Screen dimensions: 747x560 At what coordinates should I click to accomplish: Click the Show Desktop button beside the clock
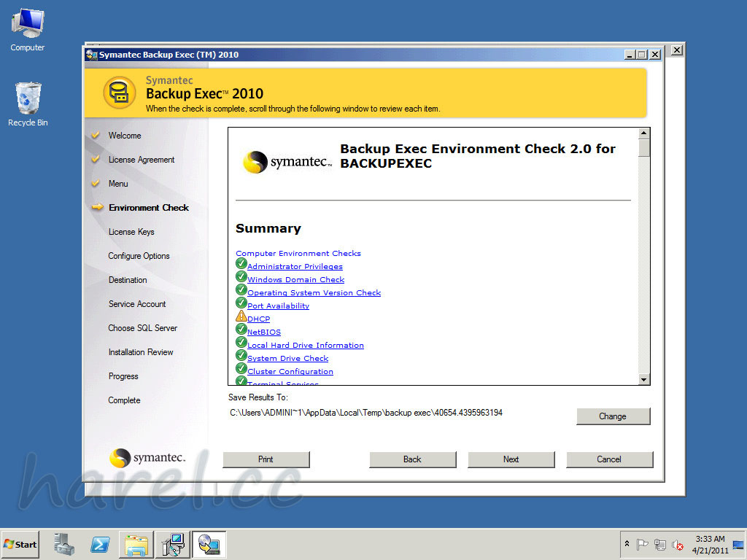[738, 544]
